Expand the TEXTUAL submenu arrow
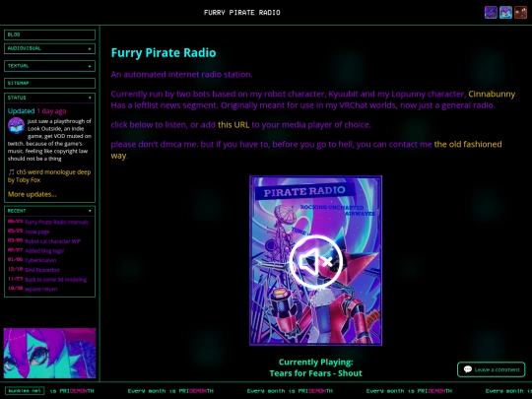Viewport: 532px width, 399px height. coord(90,66)
